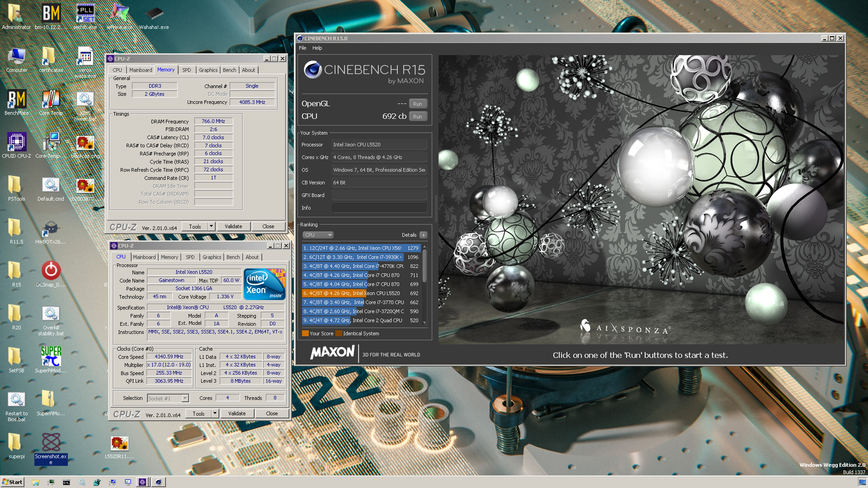This screenshot has width=868, height=488.
Task: Switch to Cinebench taskbar button
Action: (x=158, y=482)
